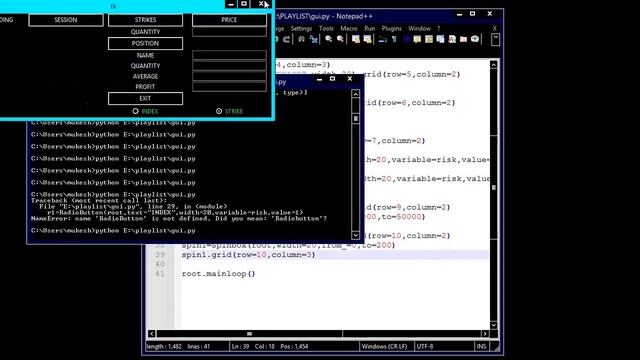Open the Plugins menu in Notepad++

pyautogui.click(x=391, y=29)
